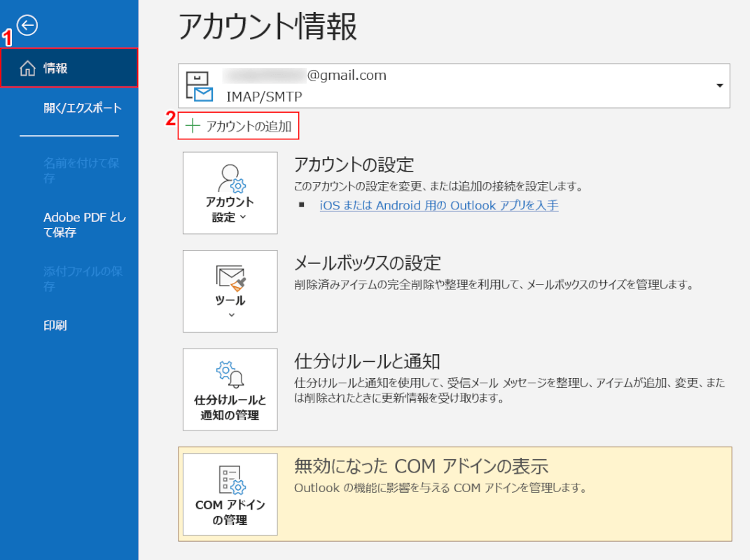Select 名前を付けて保存 in the sidebar
The image size is (750, 560).
point(81,170)
